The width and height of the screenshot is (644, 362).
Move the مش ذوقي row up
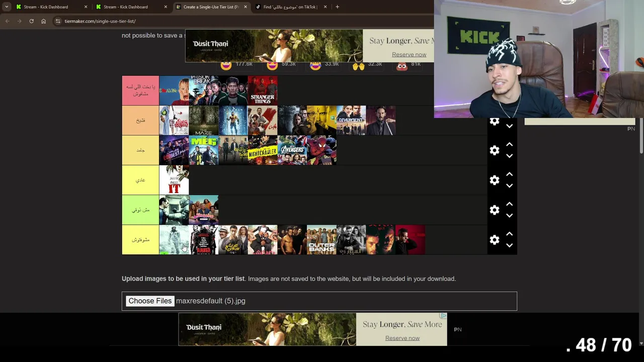(509, 204)
